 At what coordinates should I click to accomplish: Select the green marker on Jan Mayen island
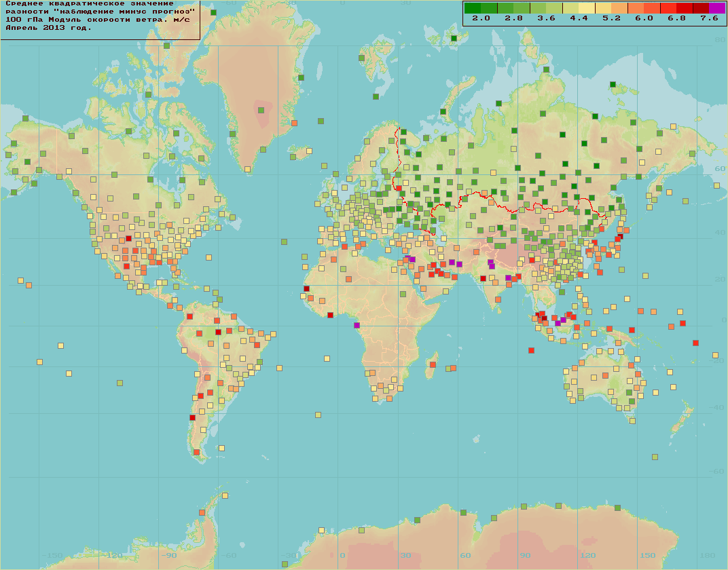pyautogui.click(x=321, y=121)
